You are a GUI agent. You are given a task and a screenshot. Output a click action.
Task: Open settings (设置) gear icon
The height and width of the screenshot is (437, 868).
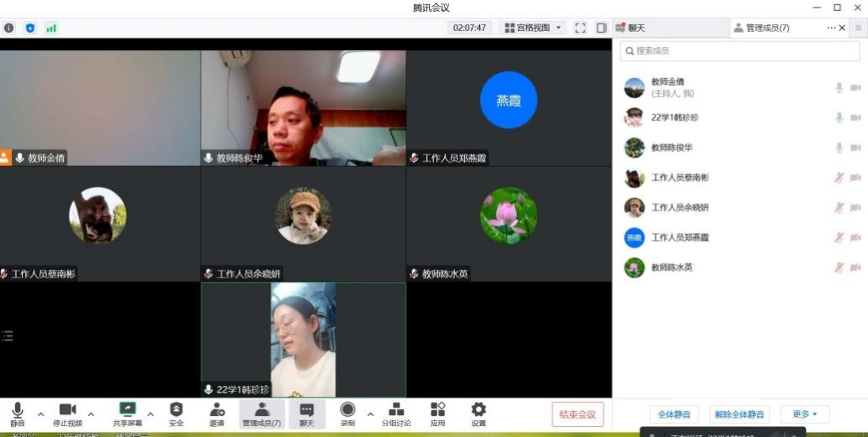[478, 409]
